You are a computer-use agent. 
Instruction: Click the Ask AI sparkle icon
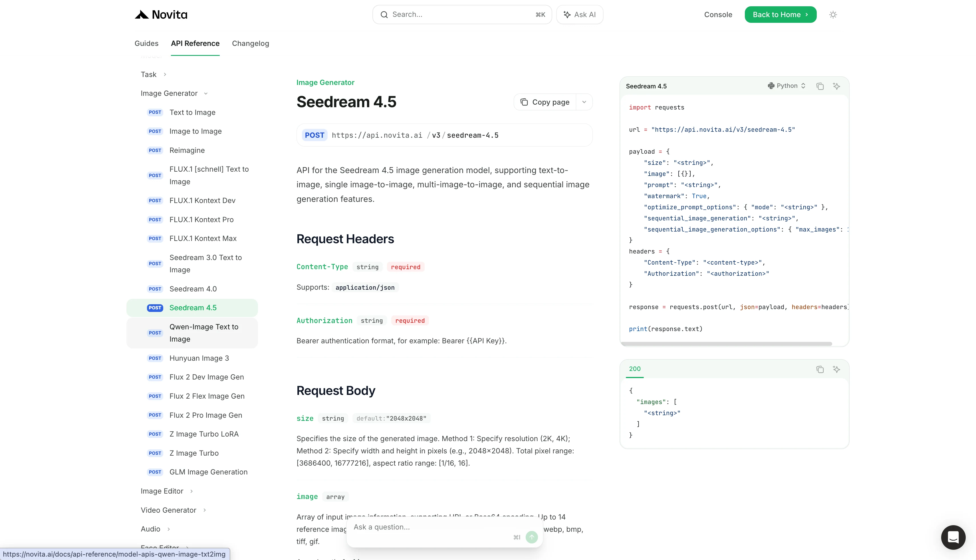point(567,15)
